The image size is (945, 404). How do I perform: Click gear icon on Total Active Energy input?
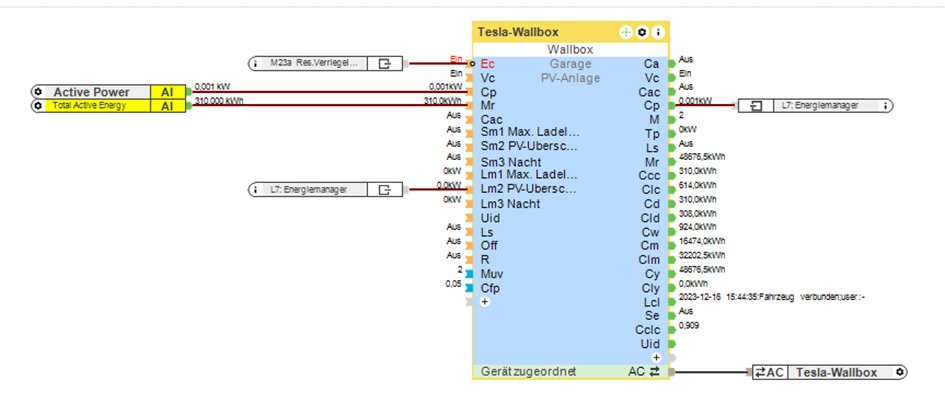(39, 106)
